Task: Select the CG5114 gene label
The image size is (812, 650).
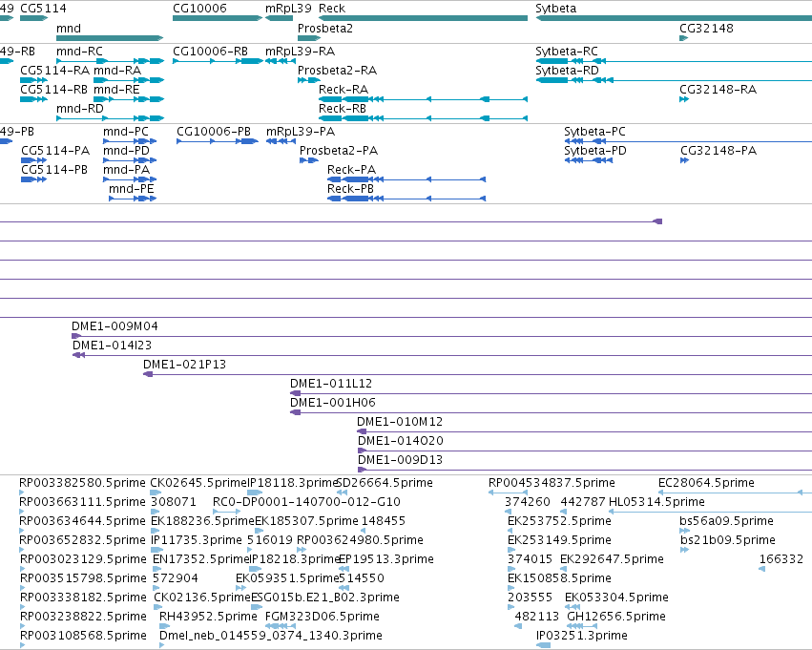Action: 44,9
